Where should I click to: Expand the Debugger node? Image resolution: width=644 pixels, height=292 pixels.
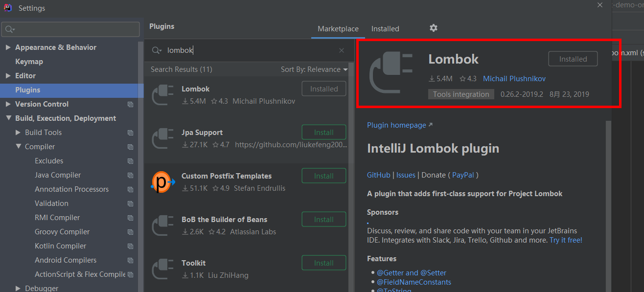click(18, 288)
